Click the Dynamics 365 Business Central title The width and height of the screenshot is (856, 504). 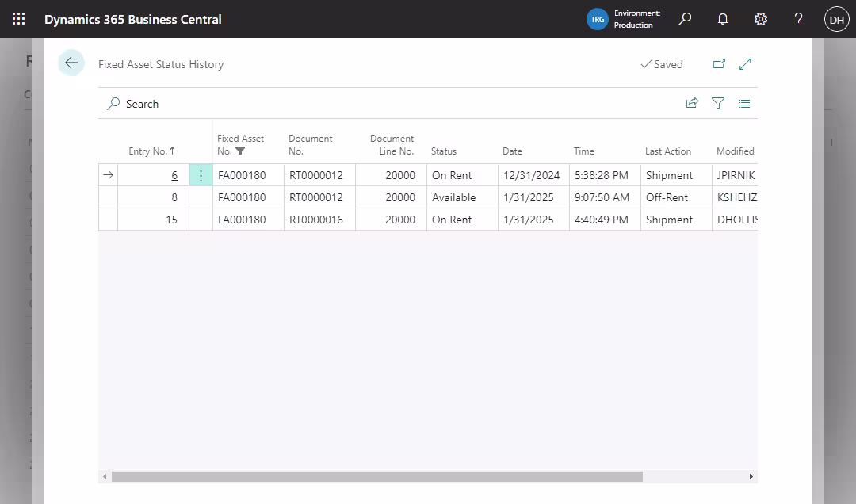click(132, 19)
